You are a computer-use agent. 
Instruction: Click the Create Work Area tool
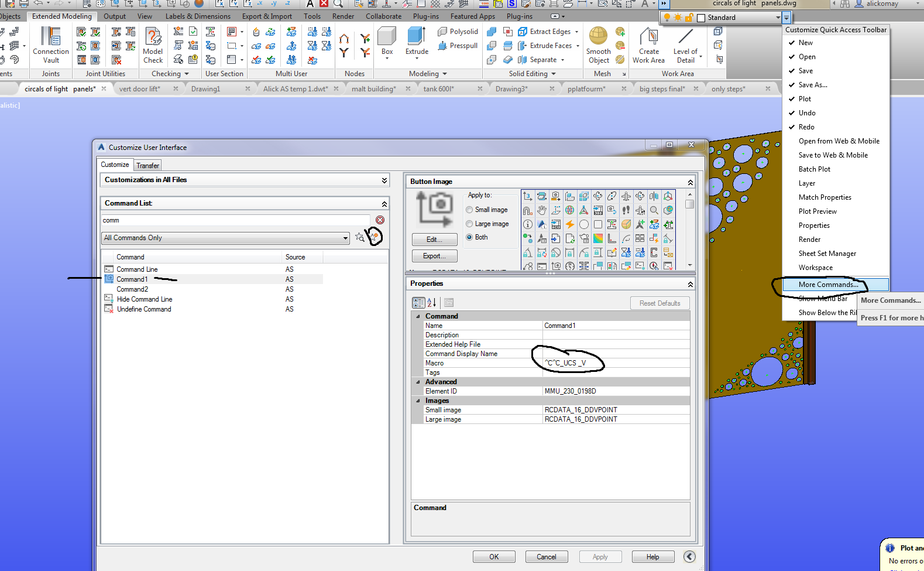pos(648,45)
